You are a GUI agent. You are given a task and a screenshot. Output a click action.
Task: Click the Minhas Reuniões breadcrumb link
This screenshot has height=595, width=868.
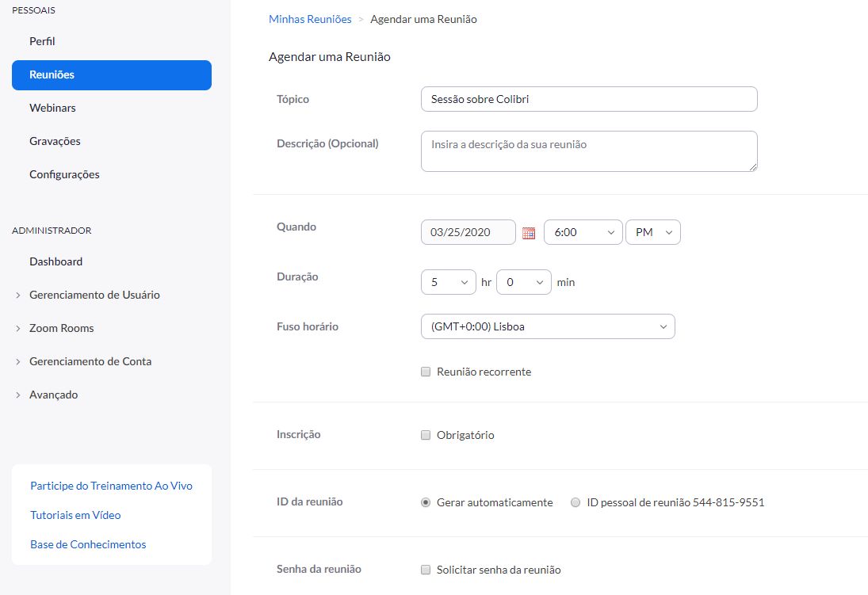point(310,19)
